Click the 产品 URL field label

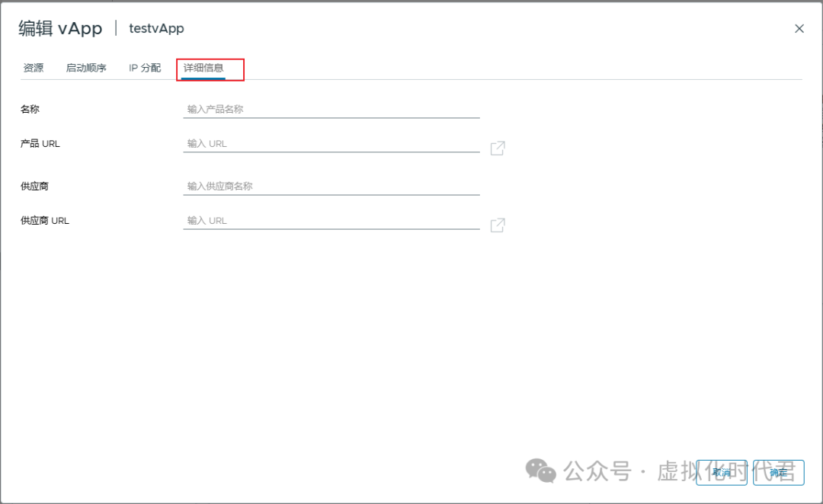click(40, 144)
